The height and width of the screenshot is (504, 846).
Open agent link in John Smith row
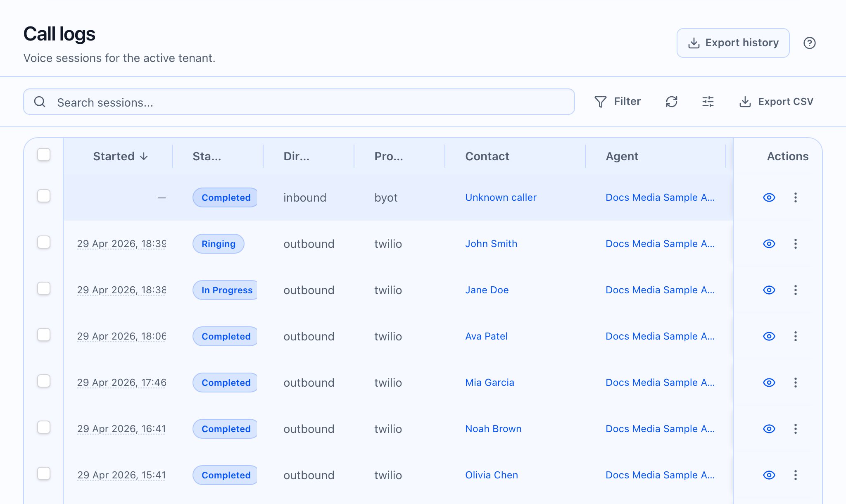point(660,244)
